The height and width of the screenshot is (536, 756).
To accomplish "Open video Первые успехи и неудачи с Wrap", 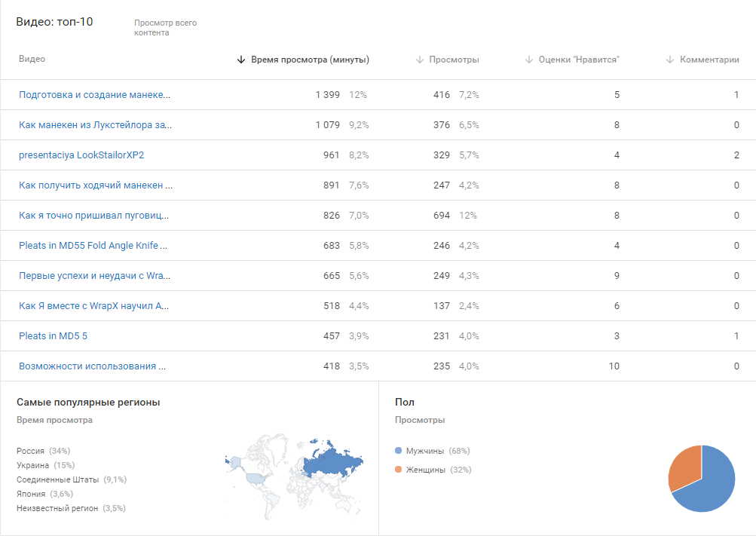I will (95, 276).
